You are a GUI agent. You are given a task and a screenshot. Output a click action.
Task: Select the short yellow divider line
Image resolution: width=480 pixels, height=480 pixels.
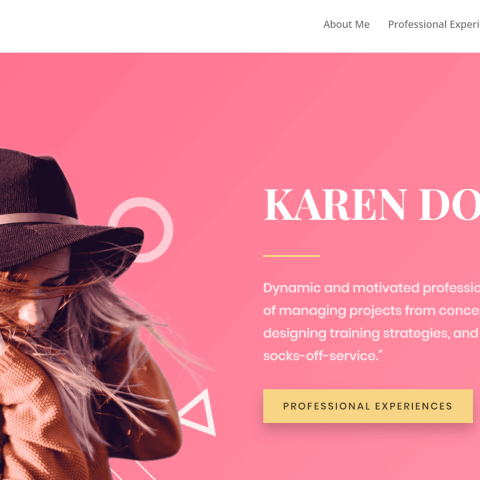[291, 256]
